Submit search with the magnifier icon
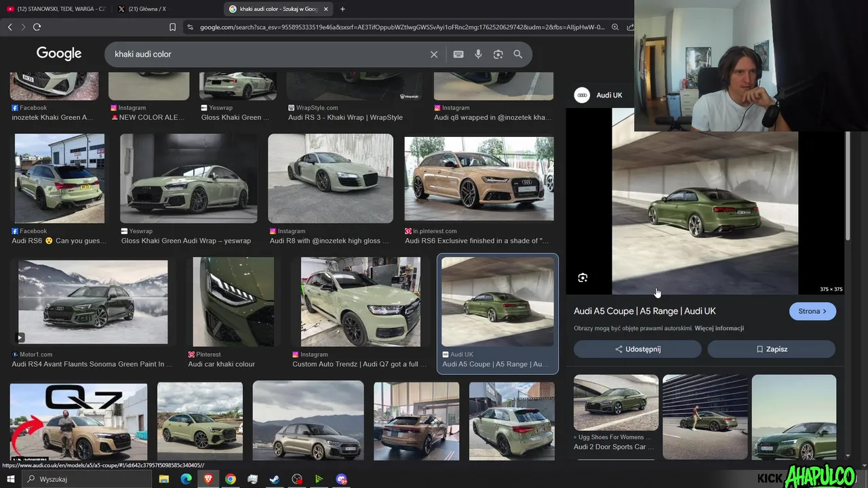The image size is (868, 488). 518,54
